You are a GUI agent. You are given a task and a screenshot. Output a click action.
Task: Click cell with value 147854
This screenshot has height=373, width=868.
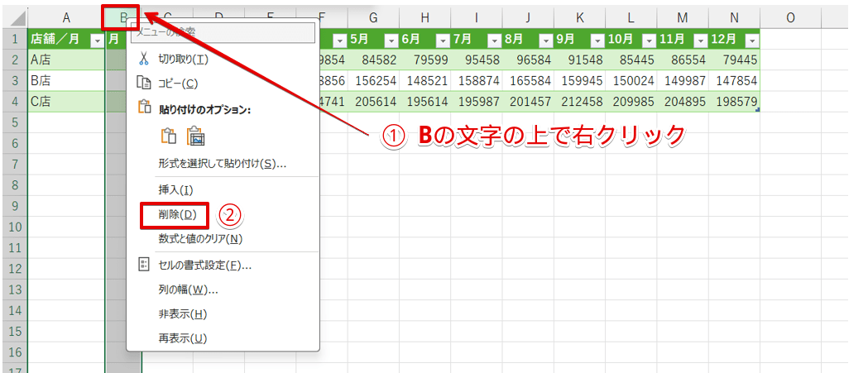click(734, 81)
